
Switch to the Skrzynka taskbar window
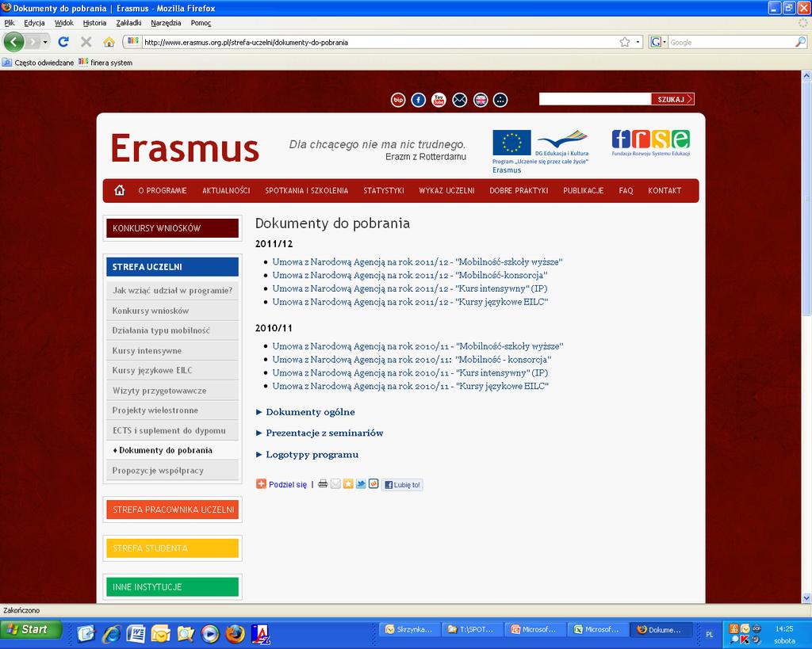pyautogui.click(x=410, y=630)
